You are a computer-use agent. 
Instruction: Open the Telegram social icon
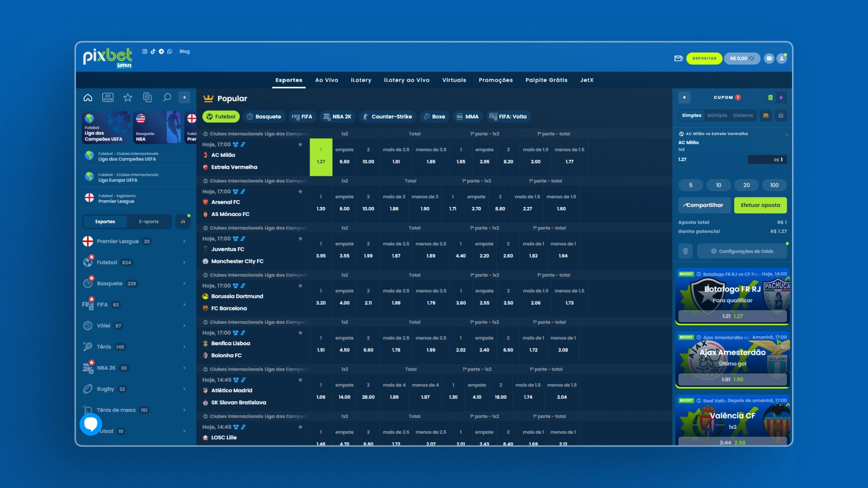(x=161, y=52)
